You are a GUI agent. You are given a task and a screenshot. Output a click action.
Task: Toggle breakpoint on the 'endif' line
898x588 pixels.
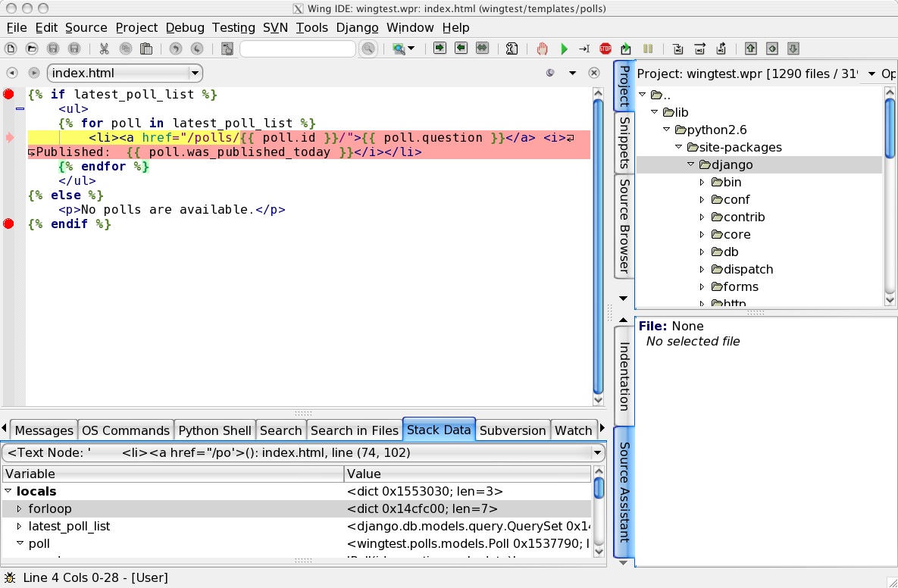click(x=8, y=224)
